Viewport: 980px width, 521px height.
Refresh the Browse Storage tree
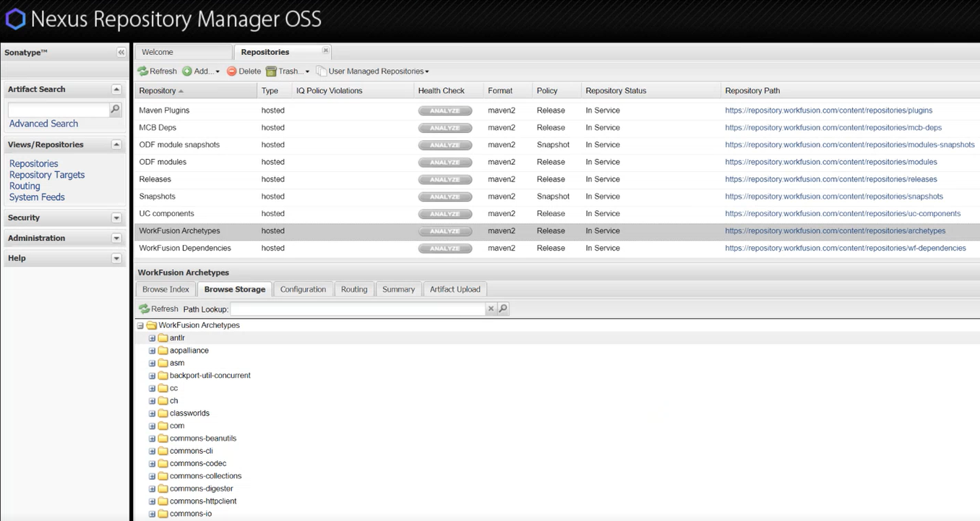click(158, 309)
